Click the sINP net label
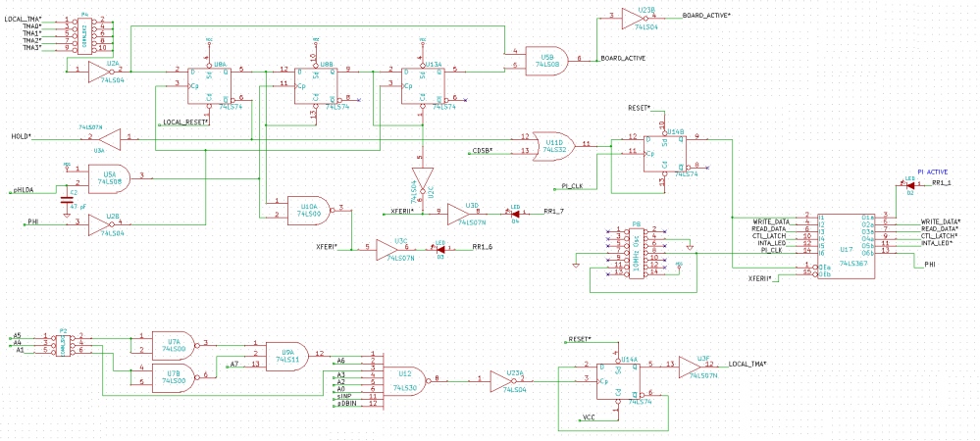Viewport: 980px width, 441px height. click(343, 397)
